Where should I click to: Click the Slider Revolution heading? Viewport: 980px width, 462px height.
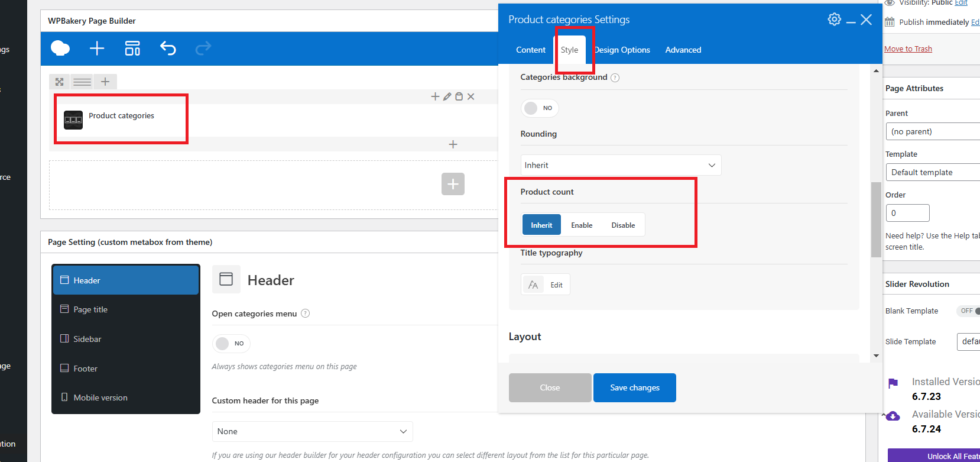(917, 284)
